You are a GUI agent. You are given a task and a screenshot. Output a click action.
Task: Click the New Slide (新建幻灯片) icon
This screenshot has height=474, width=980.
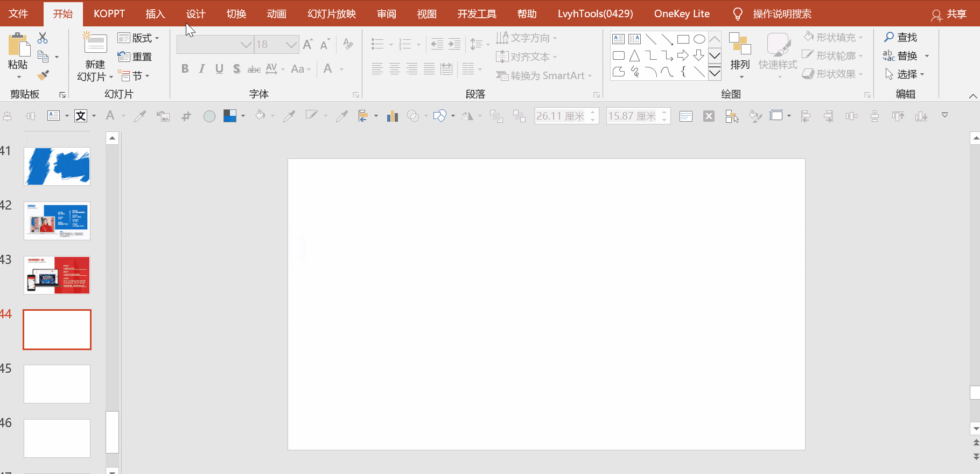pyautogui.click(x=95, y=44)
